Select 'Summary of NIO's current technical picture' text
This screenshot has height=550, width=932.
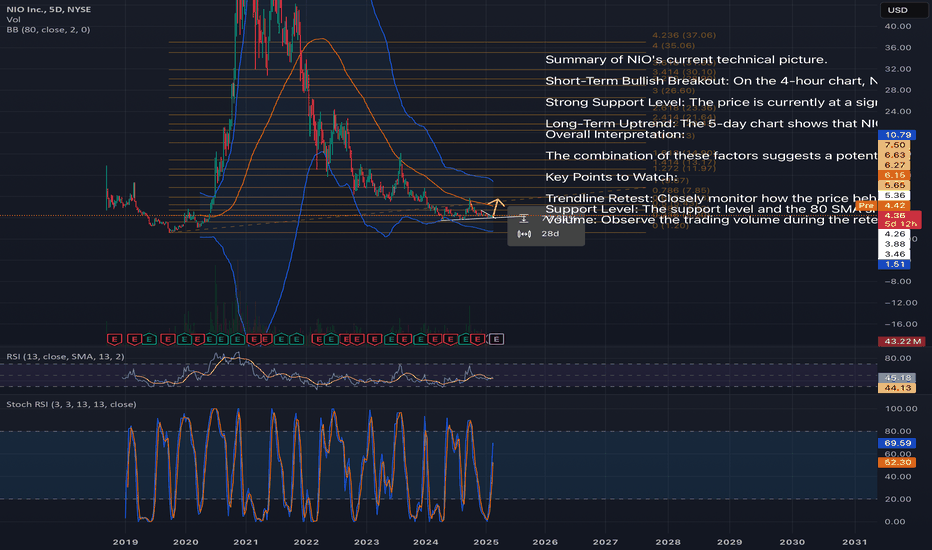click(x=686, y=59)
